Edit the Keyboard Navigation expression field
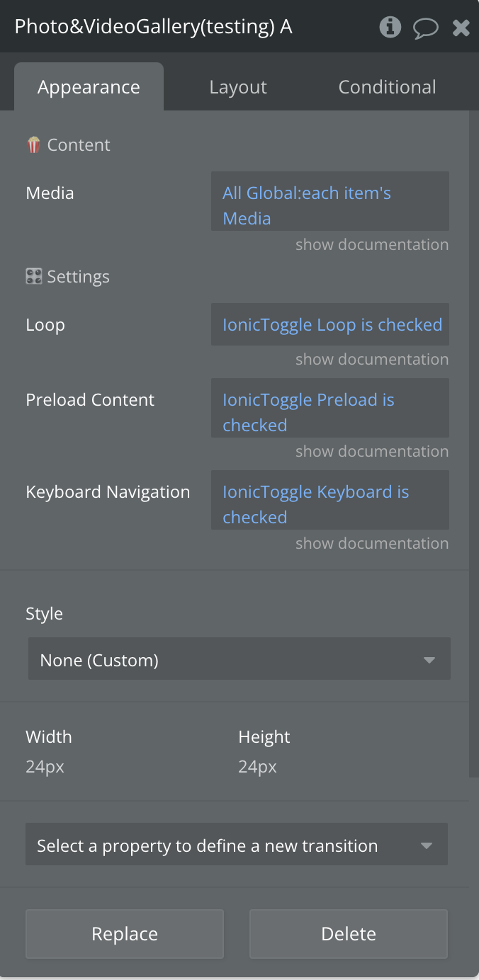Screen dimensions: 479x980 329,500
